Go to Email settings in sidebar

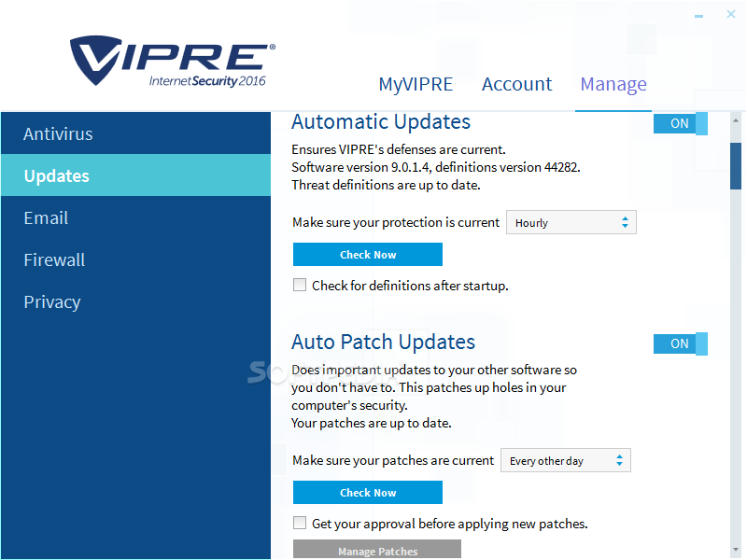tap(135, 217)
